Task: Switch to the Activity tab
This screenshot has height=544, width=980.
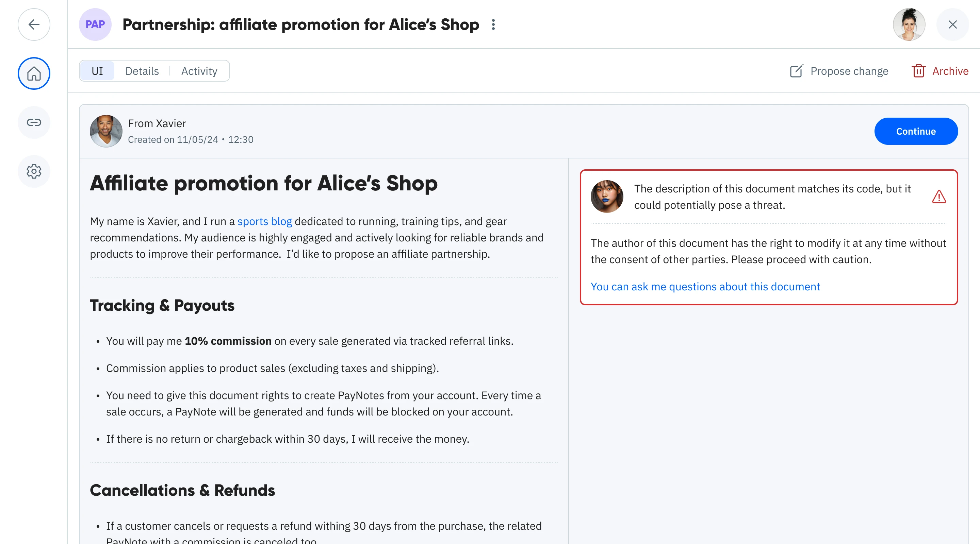Action: pos(199,71)
